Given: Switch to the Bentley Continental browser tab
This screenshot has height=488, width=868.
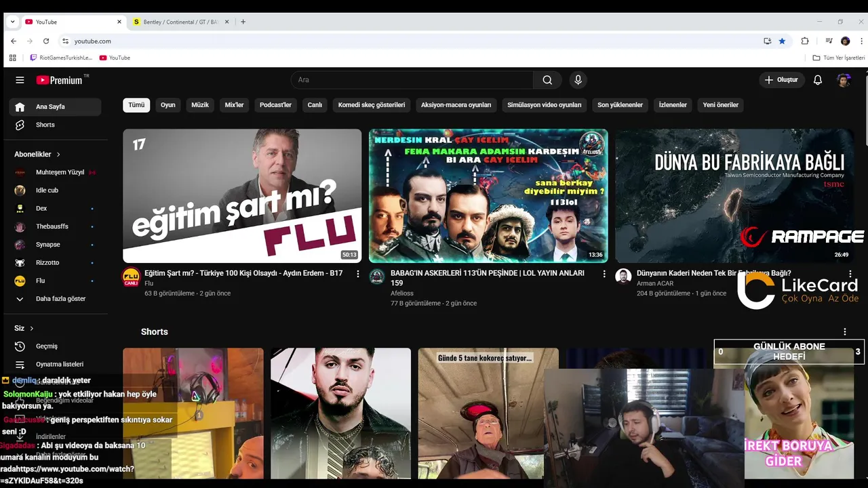Looking at the screenshot, I should [x=180, y=22].
